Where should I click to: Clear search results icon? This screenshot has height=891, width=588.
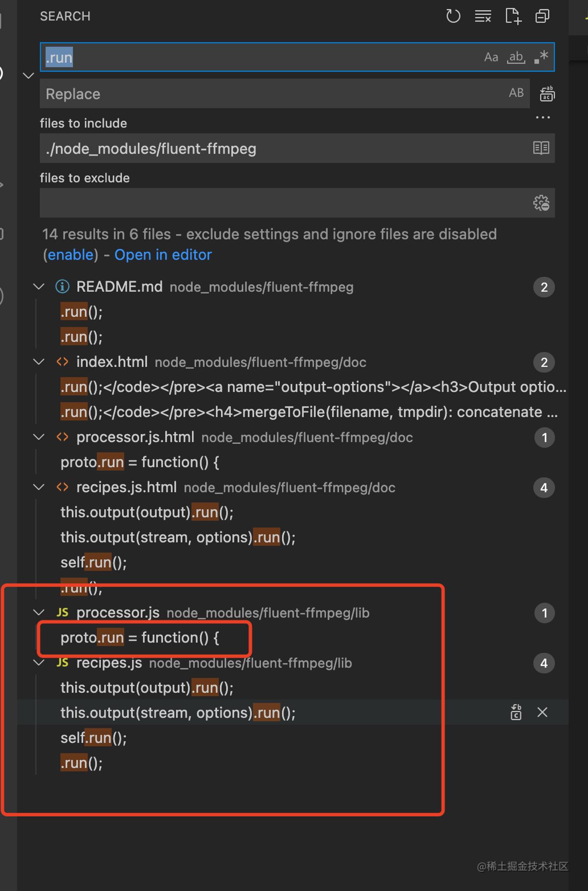pos(483,16)
